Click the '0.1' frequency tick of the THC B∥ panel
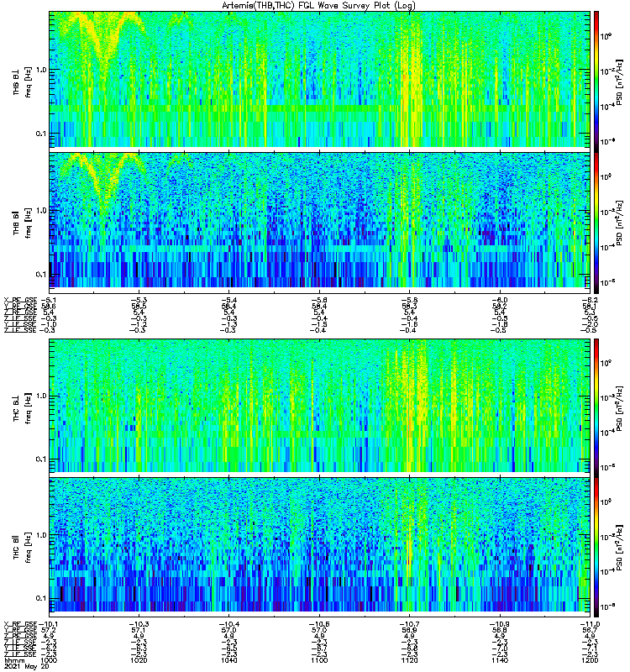Screen dimensions: 630x672 point(41,598)
